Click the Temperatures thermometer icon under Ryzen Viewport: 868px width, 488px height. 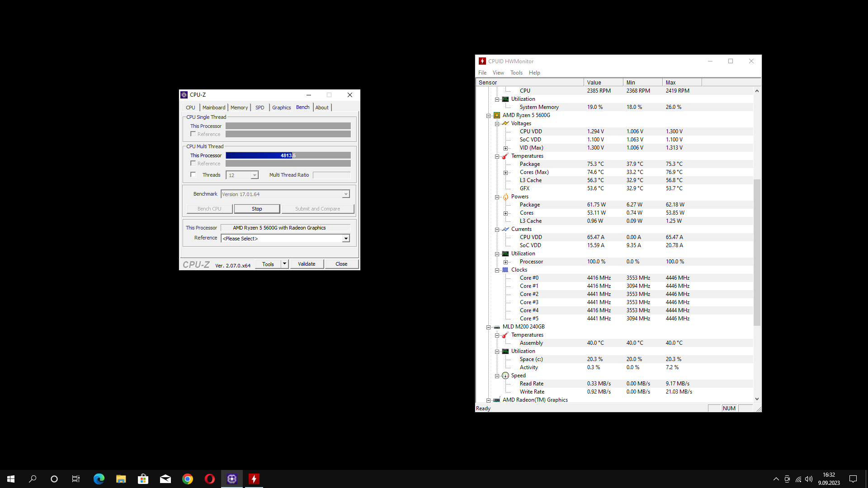click(x=505, y=156)
